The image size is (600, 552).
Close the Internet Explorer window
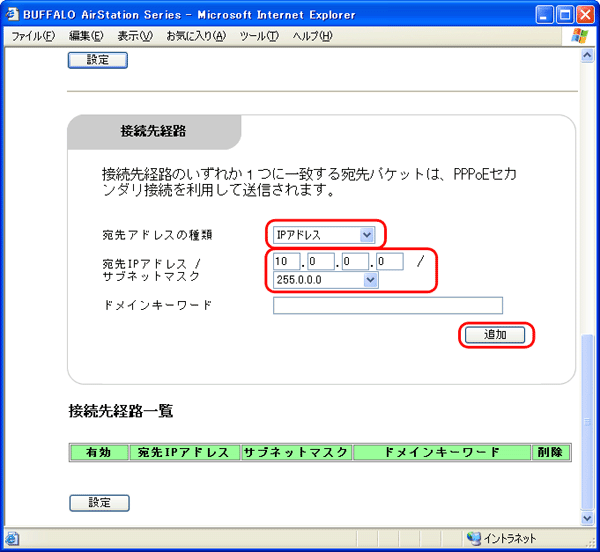tap(585, 15)
